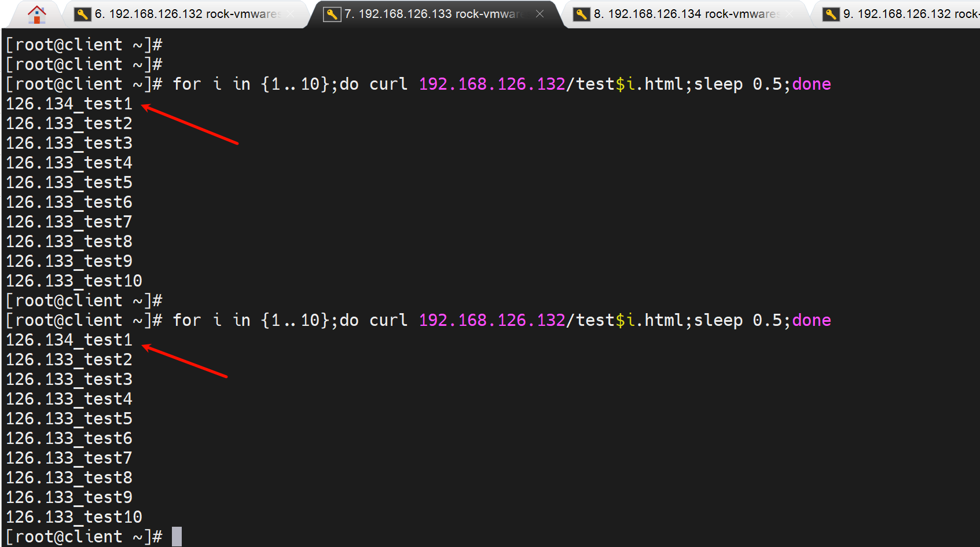
Task: Click the last 126.133_test10 output line
Action: click(74, 517)
